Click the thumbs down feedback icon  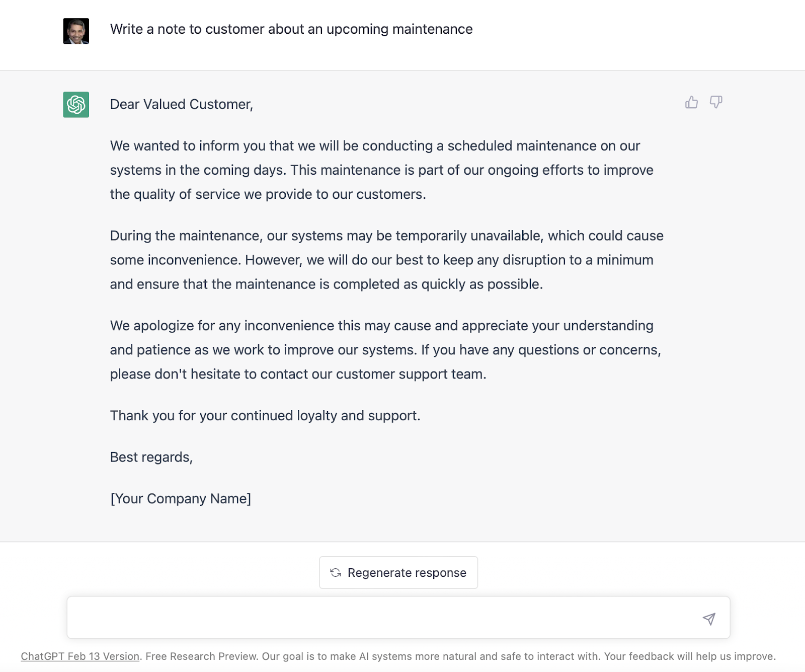[x=716, y=103]
